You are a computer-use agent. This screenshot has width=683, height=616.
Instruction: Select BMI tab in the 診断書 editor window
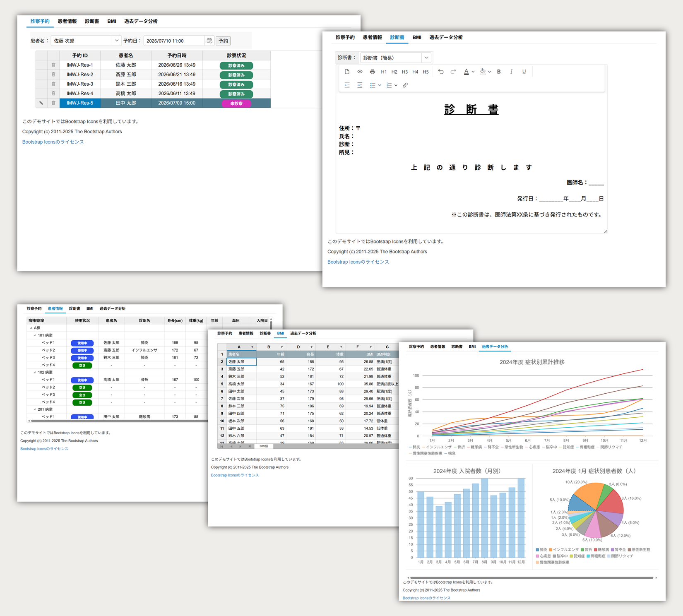[417, 37]
